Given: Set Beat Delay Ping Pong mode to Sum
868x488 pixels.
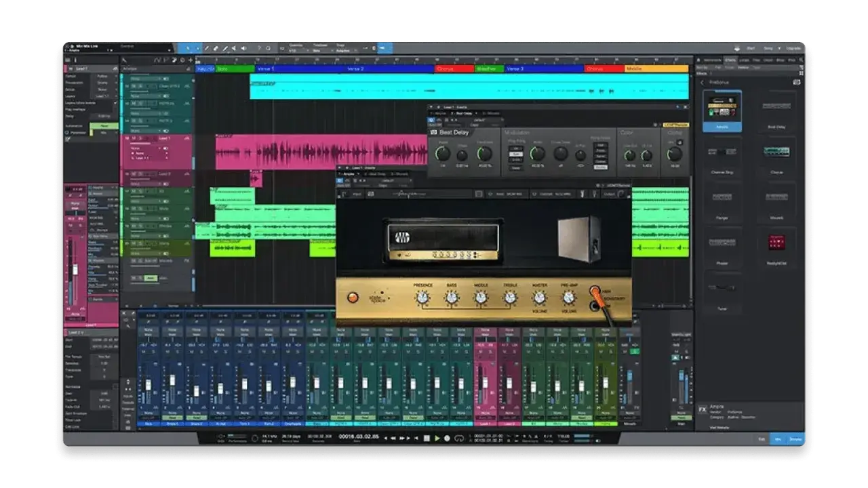Looking at the screenshot, I should (516, 153).
